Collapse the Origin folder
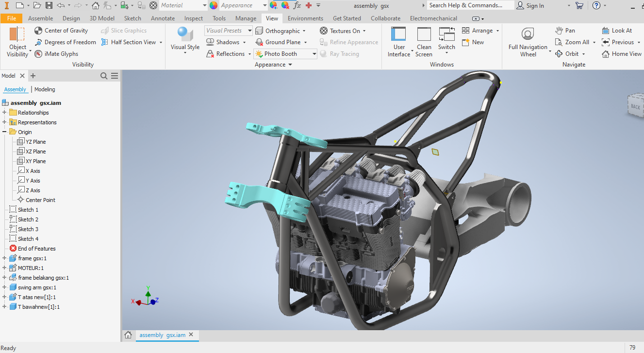Screen dimensions: 644x353 coord(4,132)
